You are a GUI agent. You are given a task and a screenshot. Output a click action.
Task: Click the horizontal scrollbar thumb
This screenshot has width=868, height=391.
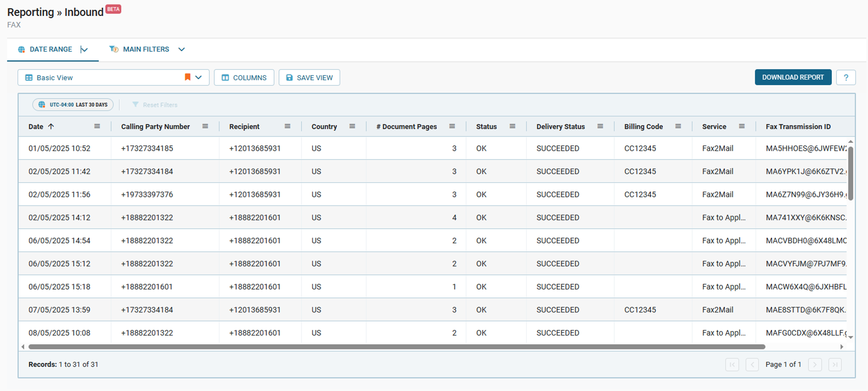coord(396,347)
